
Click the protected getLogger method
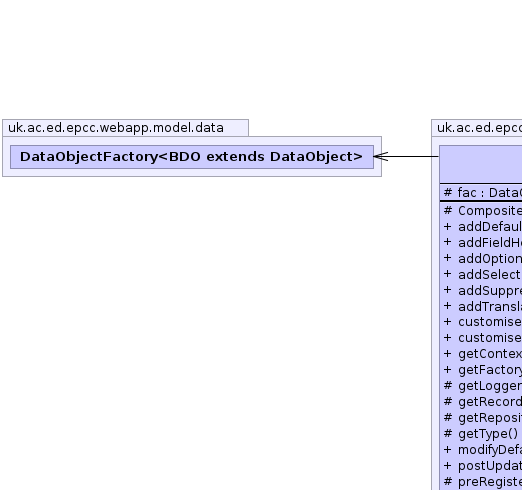tap(482, 386)
